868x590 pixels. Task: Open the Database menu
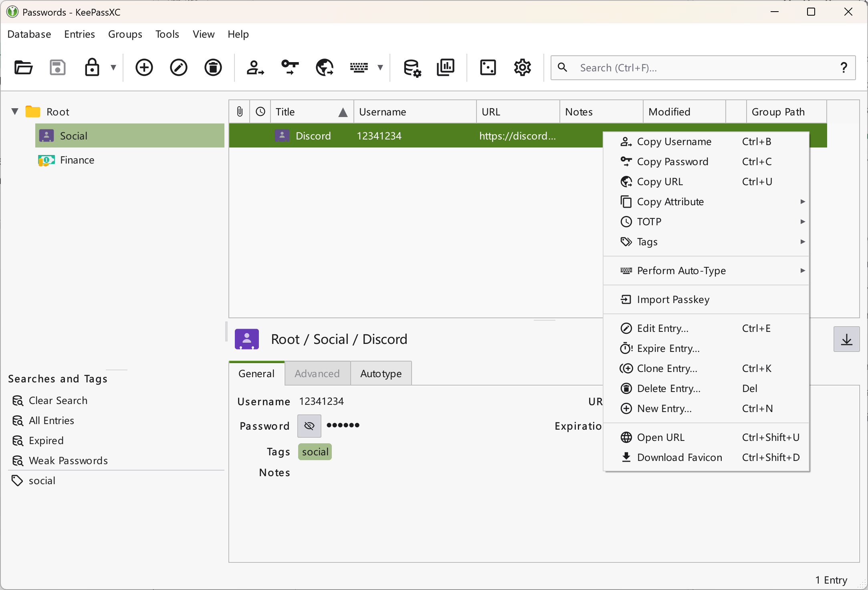pos(29,34)
